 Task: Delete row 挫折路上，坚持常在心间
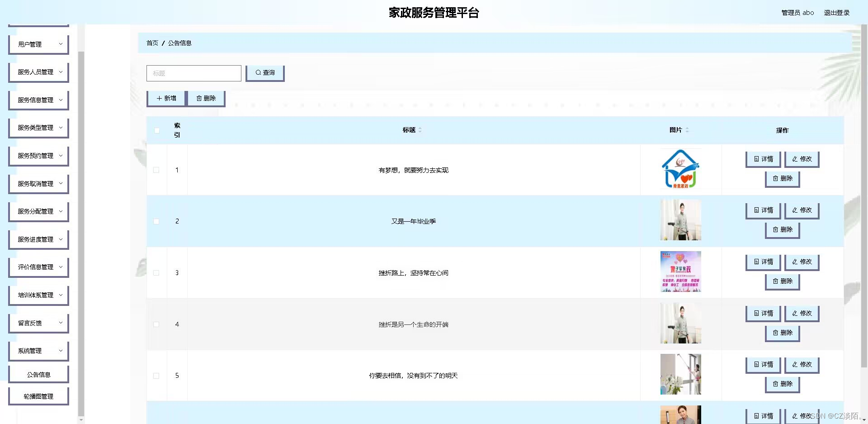(x=783, y=281)
